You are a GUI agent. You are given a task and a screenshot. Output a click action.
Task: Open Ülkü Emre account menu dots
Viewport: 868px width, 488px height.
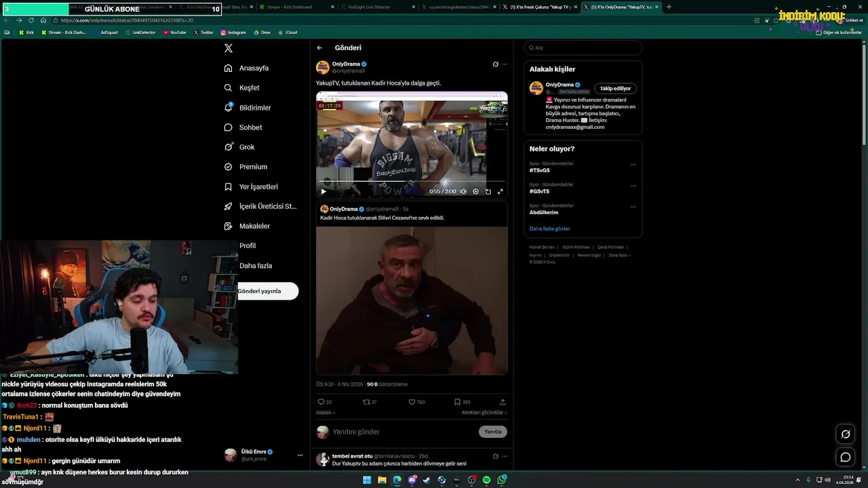300,455
